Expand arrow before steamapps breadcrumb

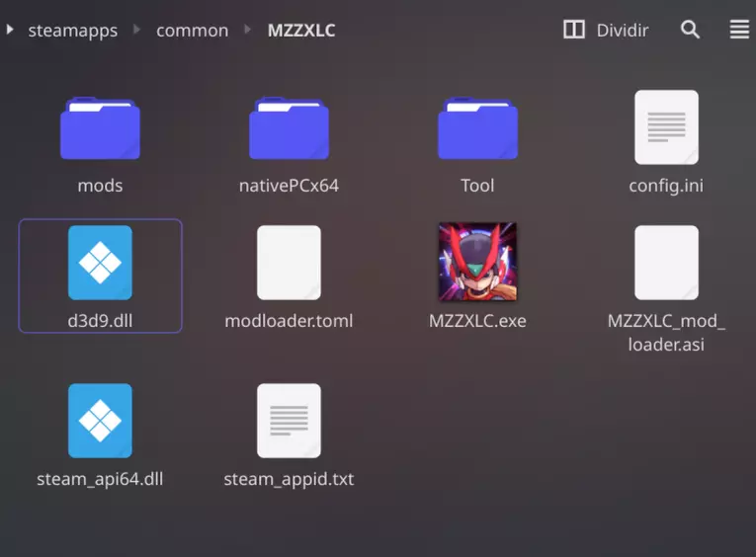click(10, 30)
